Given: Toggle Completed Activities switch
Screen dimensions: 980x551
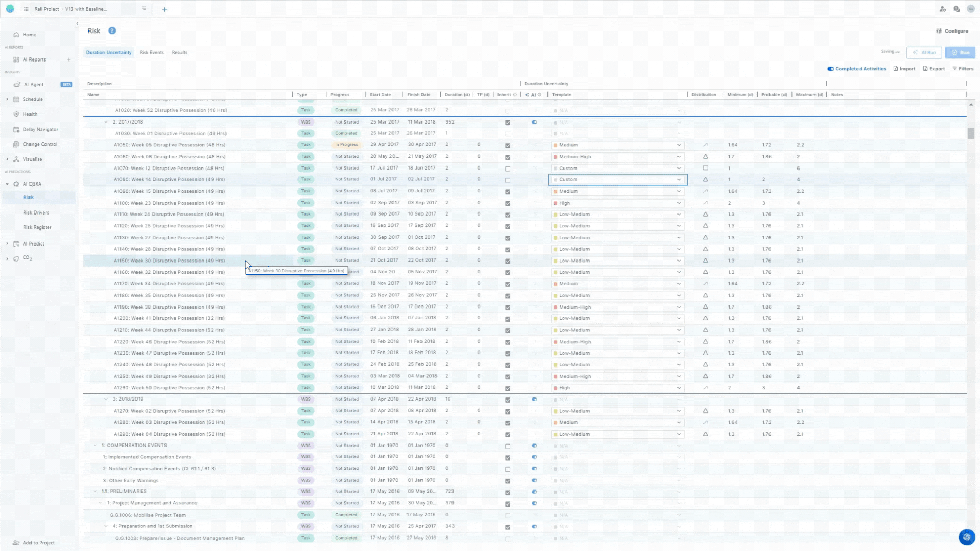Looking at the screenshot, I should click(x=831, y=69).
